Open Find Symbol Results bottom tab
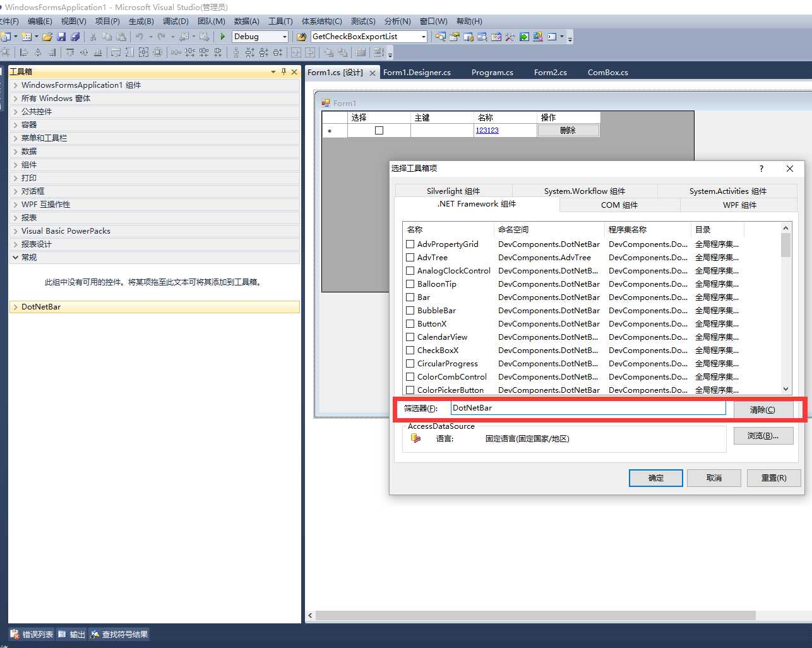The image size is (812, 648). tap(119, 634)
